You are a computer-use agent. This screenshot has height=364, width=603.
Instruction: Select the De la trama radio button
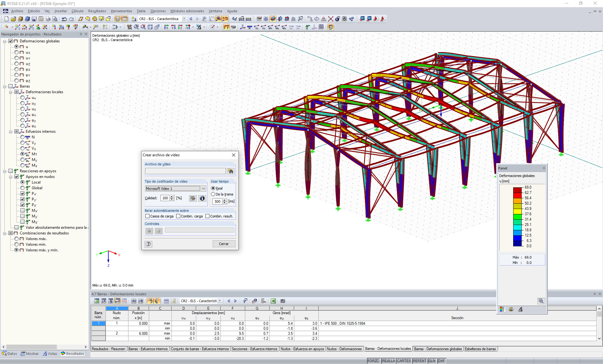click(213, 194)
